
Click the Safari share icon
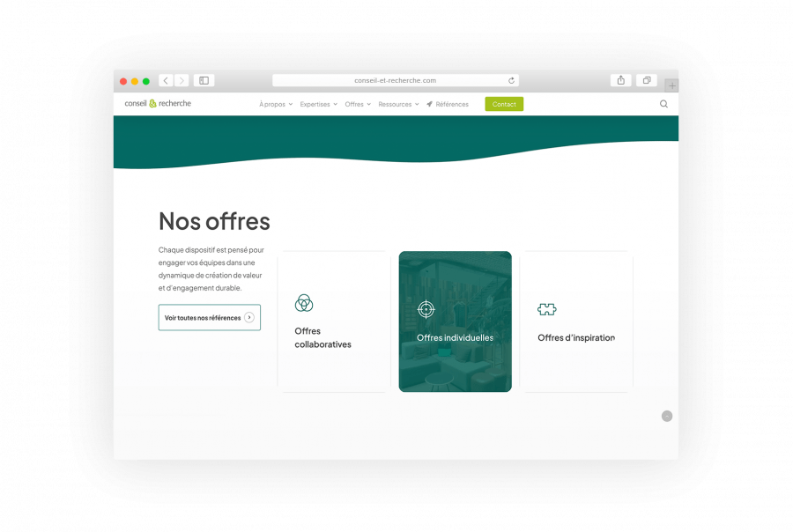tap(621, 80)
